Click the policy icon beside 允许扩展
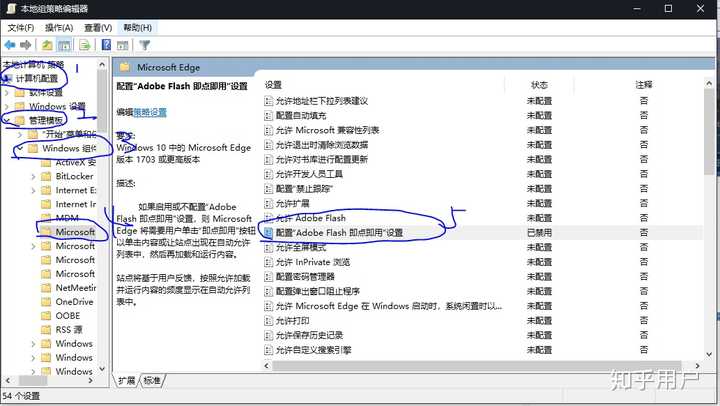 (x=269, y=203)
